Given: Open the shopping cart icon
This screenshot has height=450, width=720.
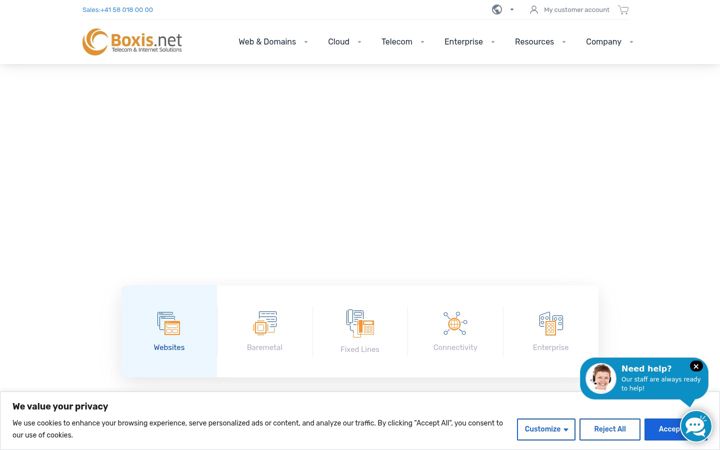Looking at the screenshot, I should 623,10.
